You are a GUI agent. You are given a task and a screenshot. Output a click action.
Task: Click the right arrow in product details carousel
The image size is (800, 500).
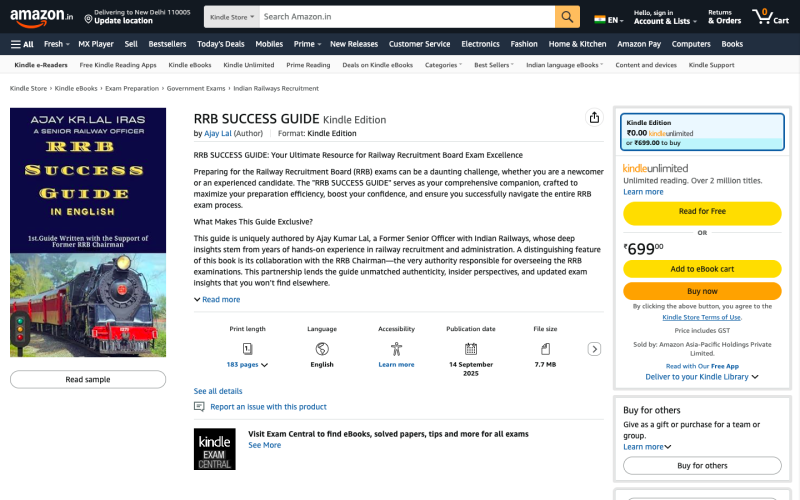(594, 349)
